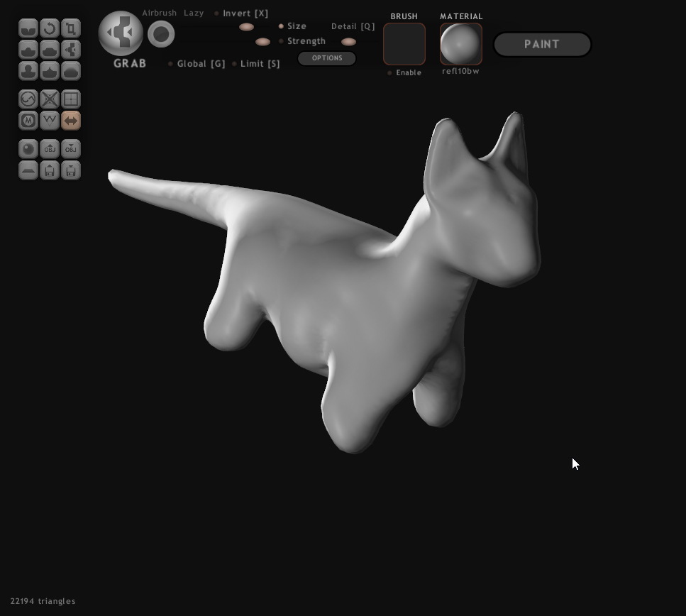Select the Inflate brush tool
This screenshot has height=616, width=686.
(28, 71)
